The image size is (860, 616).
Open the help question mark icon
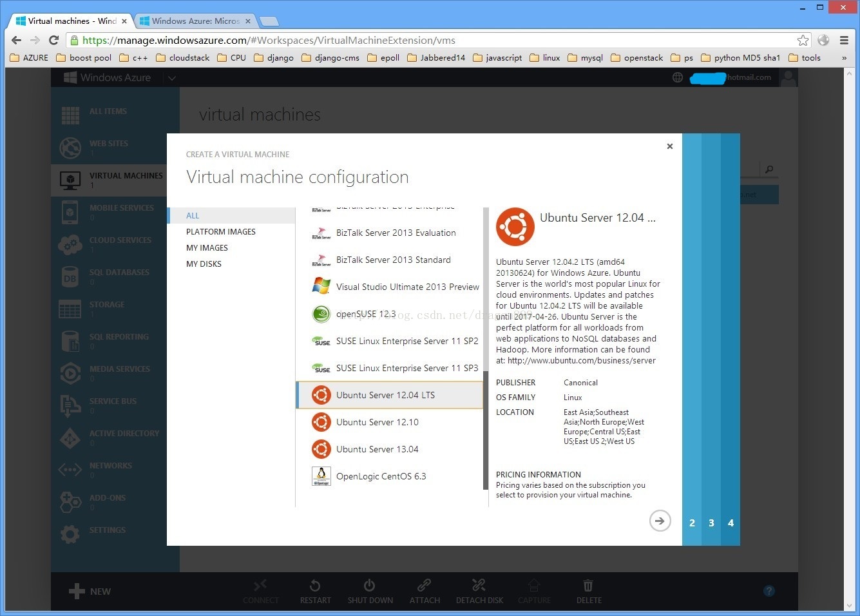pos(769,591)
